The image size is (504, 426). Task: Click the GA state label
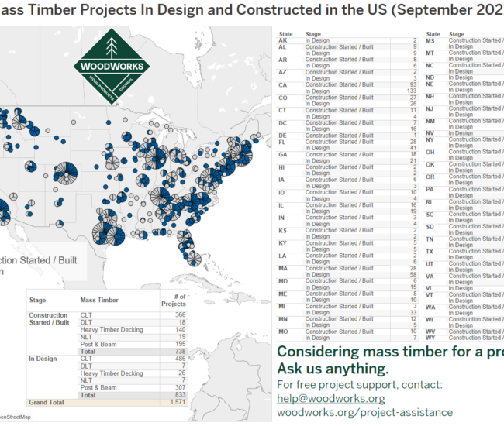[x=283, y=155]
